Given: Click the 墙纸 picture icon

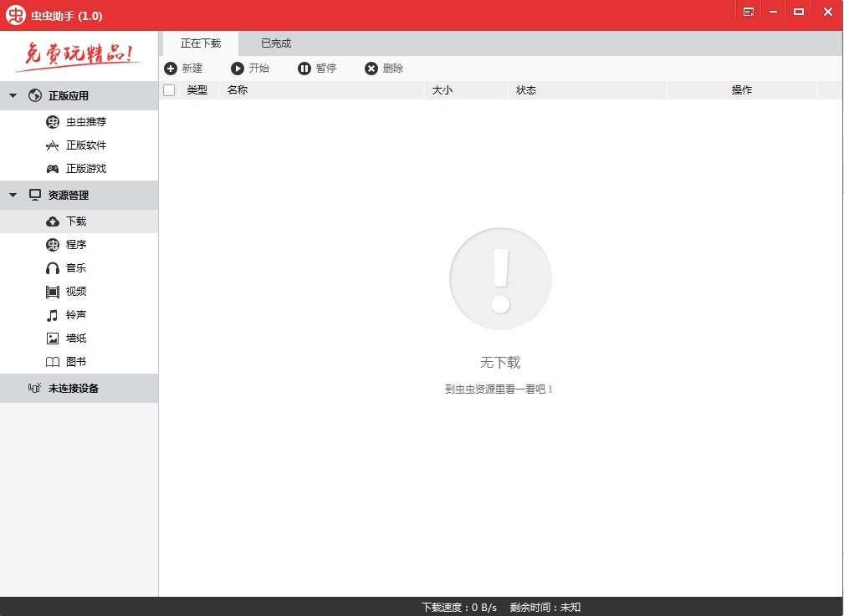Looking at the screenshot, I should coord(52,339).
